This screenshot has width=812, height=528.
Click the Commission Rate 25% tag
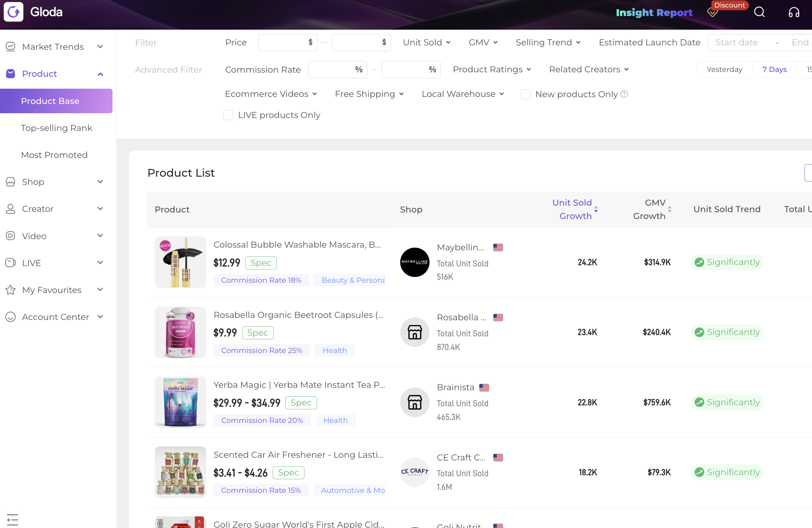coord(262,351)
